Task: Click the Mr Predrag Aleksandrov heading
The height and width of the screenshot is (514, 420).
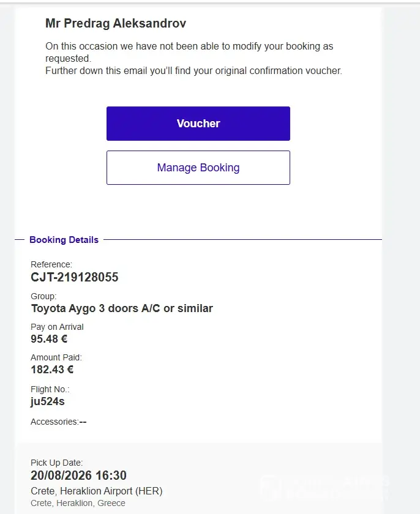Action: tap(116, 23)
